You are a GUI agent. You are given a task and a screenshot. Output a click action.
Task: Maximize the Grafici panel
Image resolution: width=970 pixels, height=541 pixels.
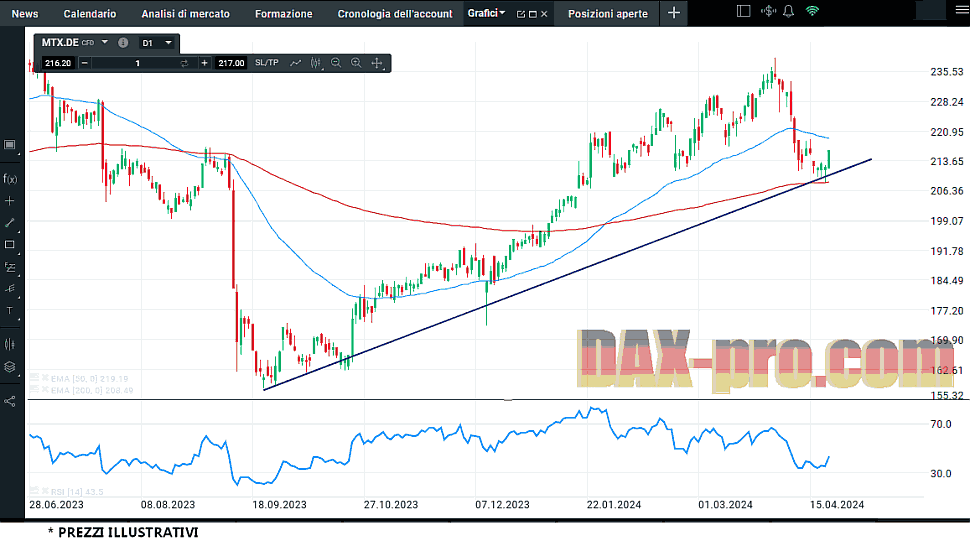tap(533, 14)
